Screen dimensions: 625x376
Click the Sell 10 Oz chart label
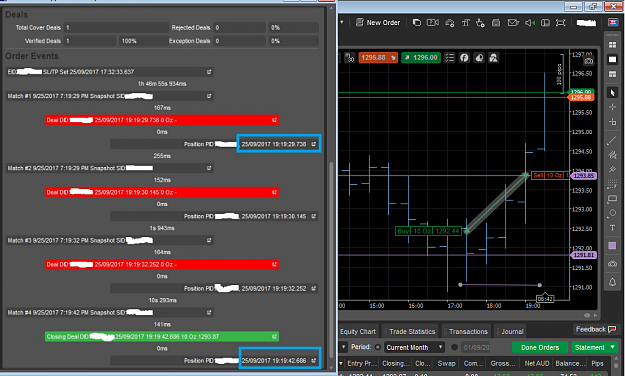click(x=550, y=175)
